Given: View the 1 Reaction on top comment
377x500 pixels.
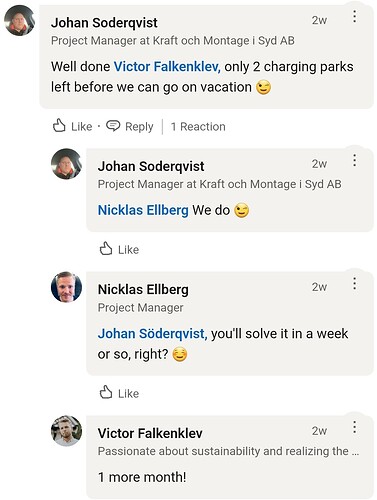Looking at the screenshot, I should [x=198, y=127].
